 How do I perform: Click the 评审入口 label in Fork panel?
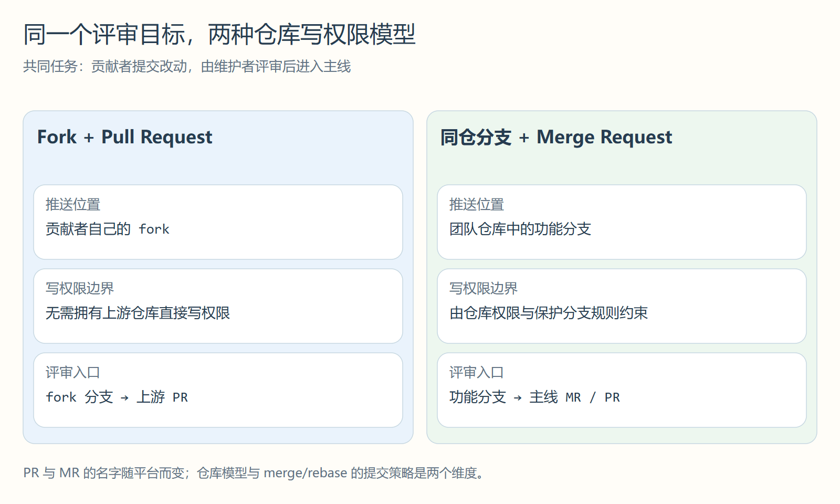click(73, 372)
